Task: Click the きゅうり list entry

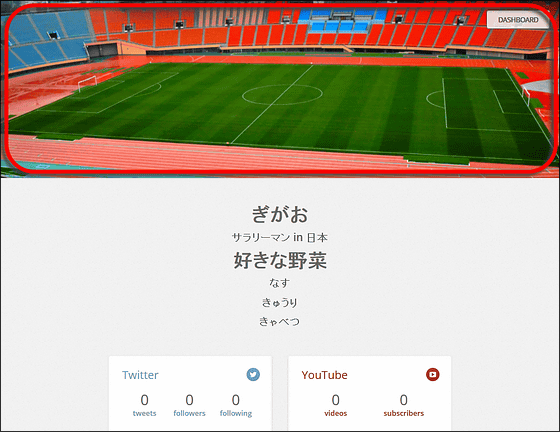Action: coord(280,302)
